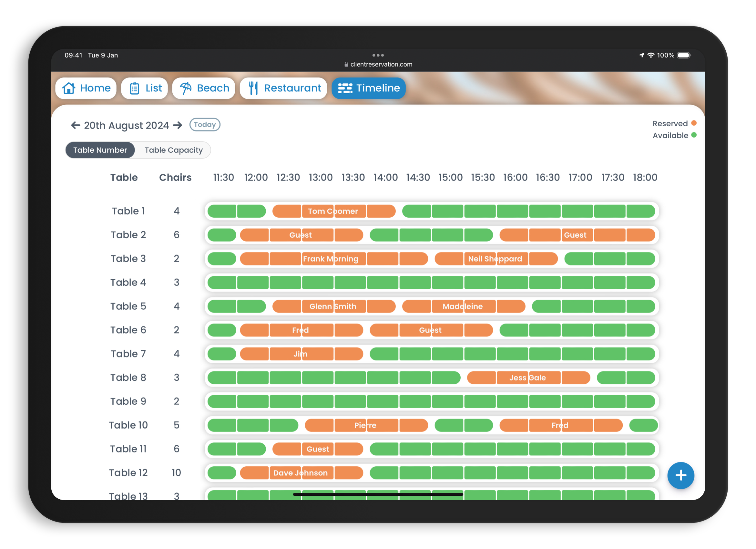756x549 pixels.
Task: Jump to Today's date
Action: coord(205,125)
